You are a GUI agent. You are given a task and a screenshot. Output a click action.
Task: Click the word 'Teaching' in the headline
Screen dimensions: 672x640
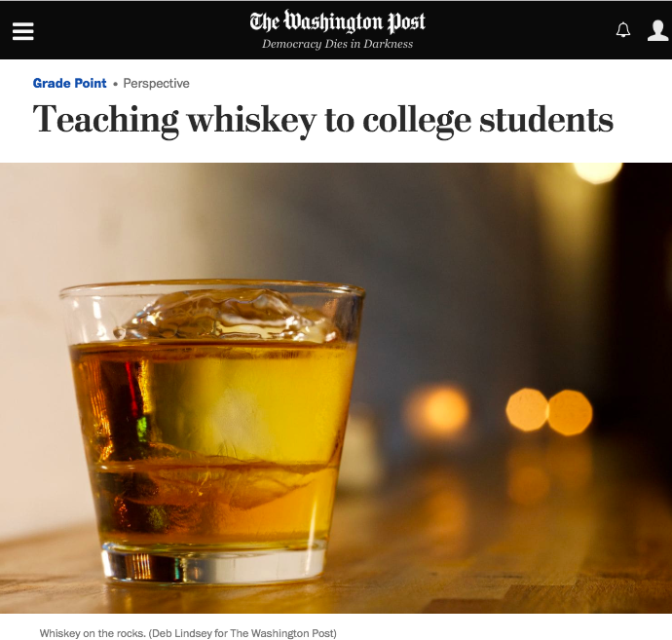(105, 121)
